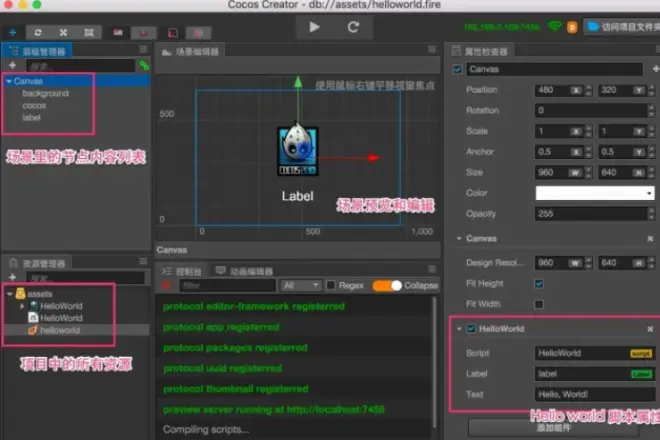
Task: Select the rotate transform tool in toolbar
Action: point(38,32)
